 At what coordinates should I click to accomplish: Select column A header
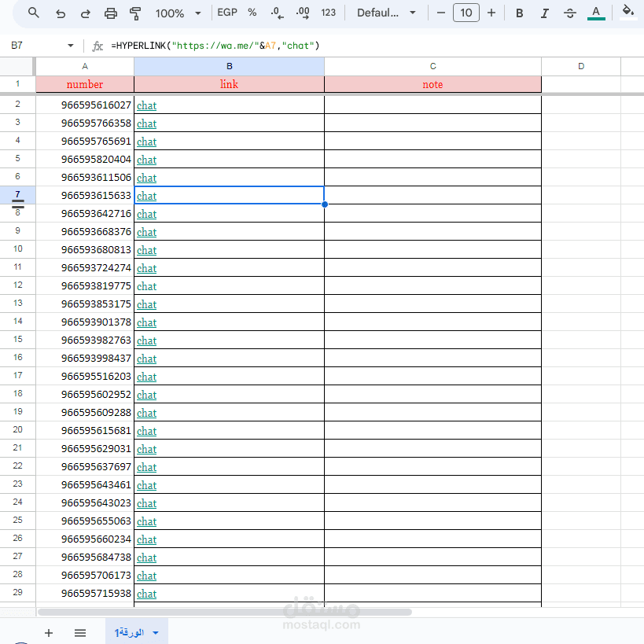[x=85, y=66]
